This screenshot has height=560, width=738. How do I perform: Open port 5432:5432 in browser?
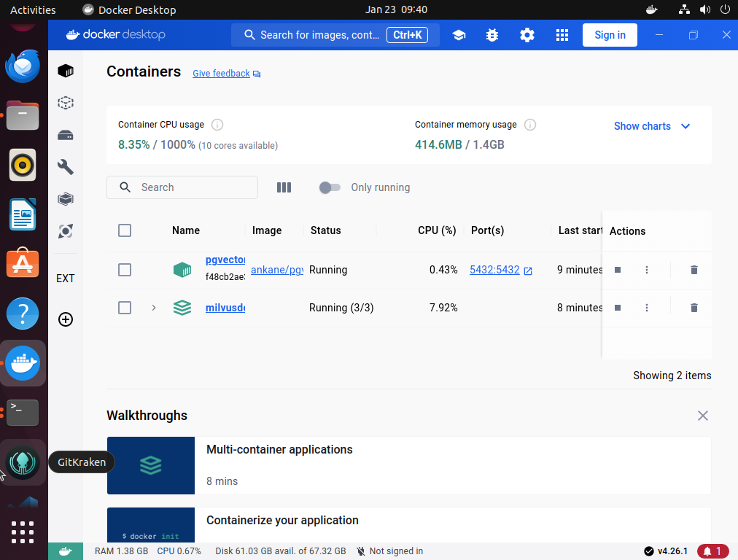coord(501,270)
